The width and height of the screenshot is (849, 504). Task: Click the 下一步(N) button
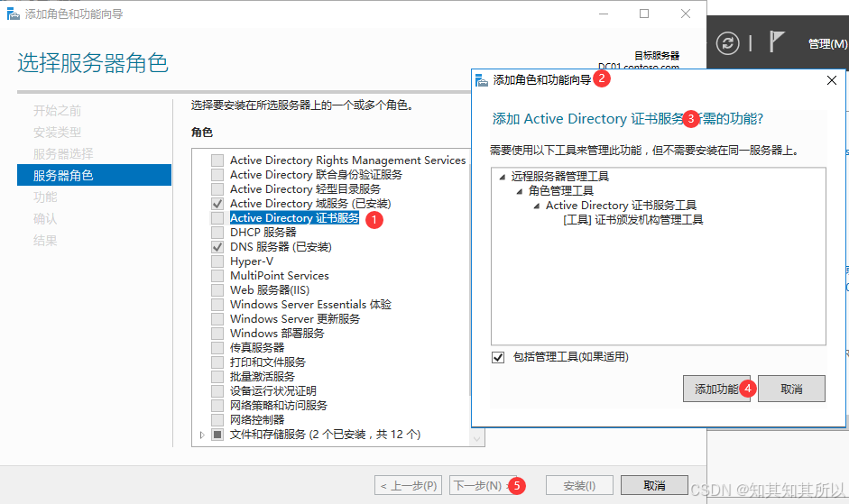pos(476,485)
